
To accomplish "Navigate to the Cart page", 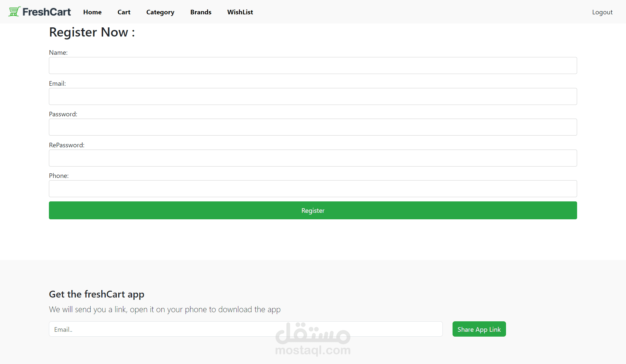I will click(x=124, y=12).
